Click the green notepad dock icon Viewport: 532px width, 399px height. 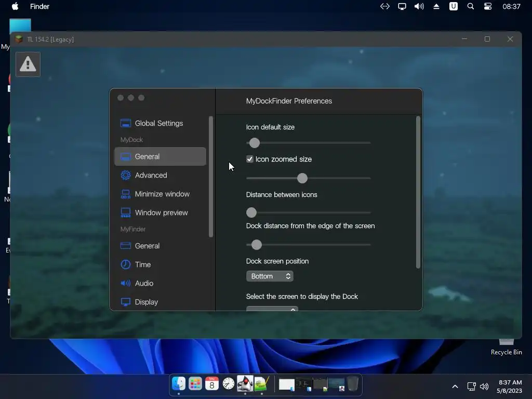(x=262, y=383)
